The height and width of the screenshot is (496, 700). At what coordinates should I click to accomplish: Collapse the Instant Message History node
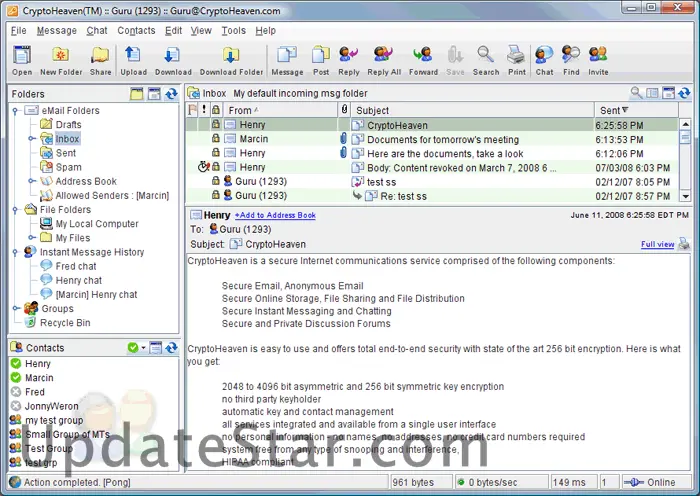pyautogui.click(x=15, y=252)
